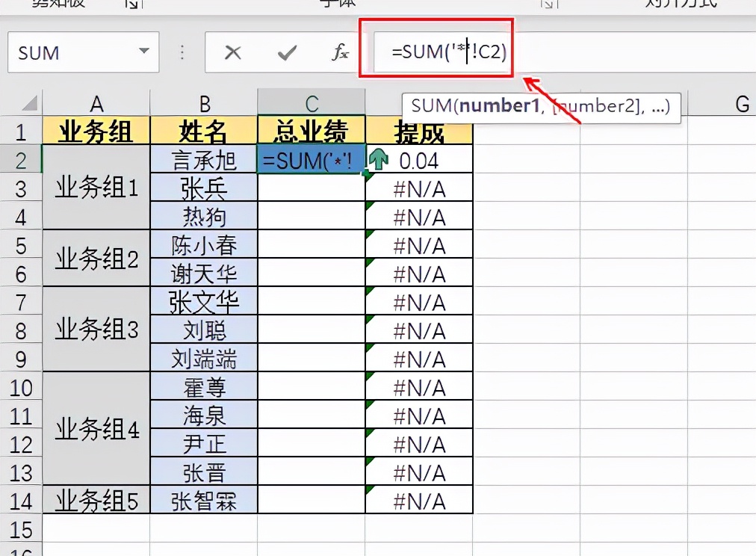
Task: Select the name cell 张晋
Action: (204, 472)
